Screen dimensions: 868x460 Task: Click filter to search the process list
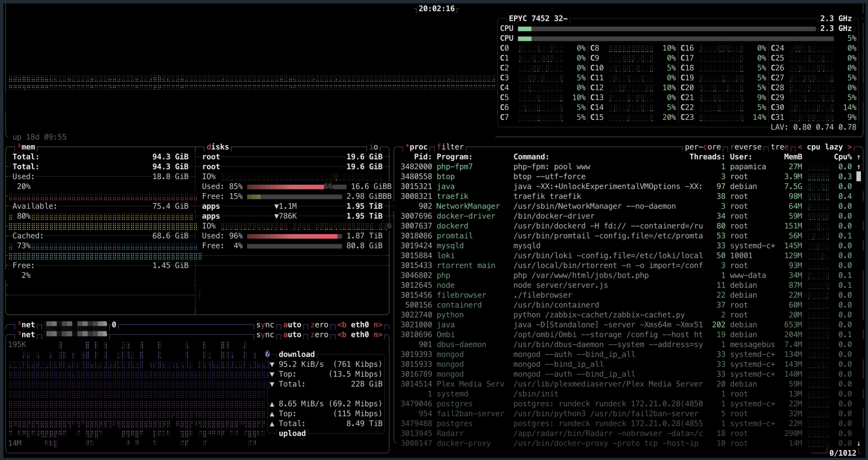point(451,147)
